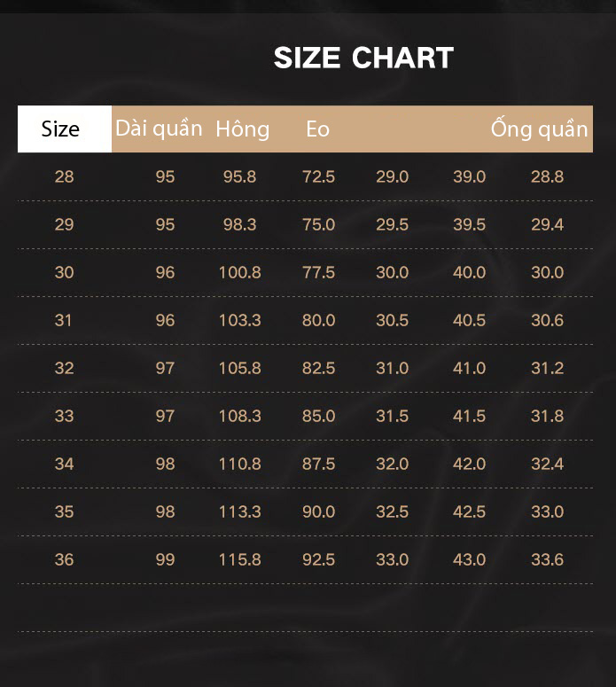Click waist value 82.5
Screen dimensions: 616x687
tap(318, 368)
